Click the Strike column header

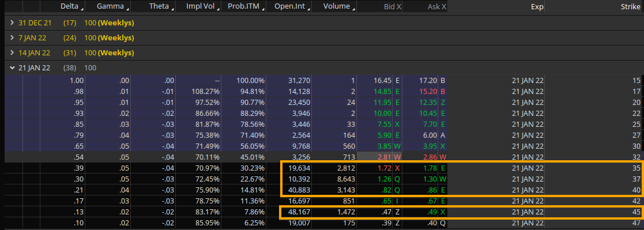click(x=630, y=6)
